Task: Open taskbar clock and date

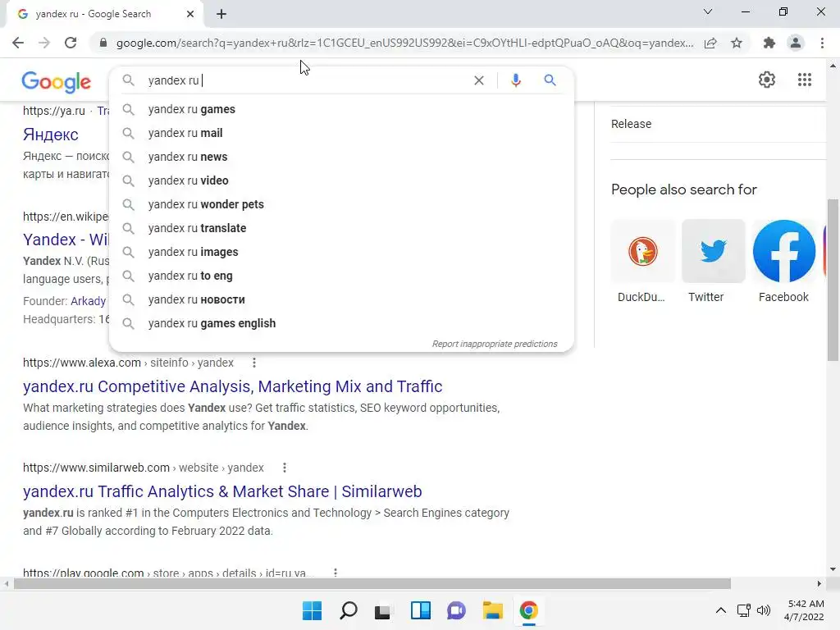Action: (x=804, y=610)
